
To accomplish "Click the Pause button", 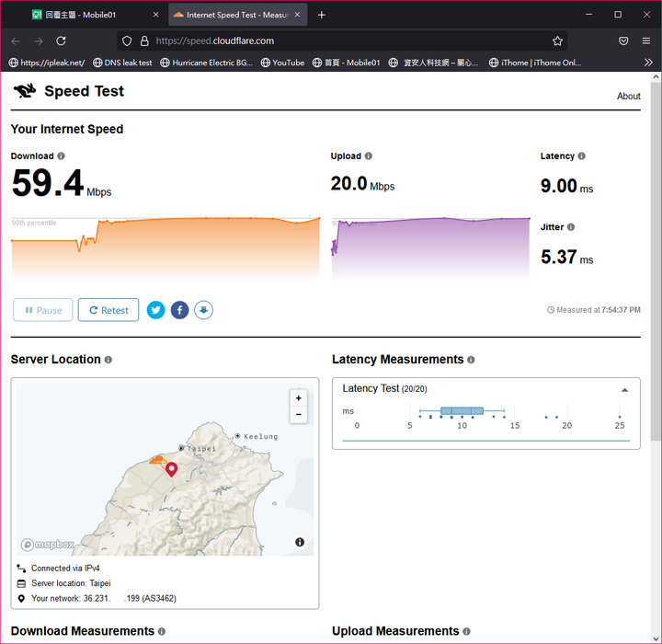I will (x=43, y=310).
